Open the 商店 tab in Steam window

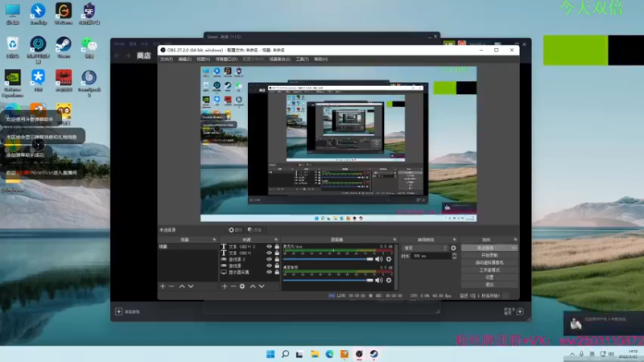(x=143, y=56)
